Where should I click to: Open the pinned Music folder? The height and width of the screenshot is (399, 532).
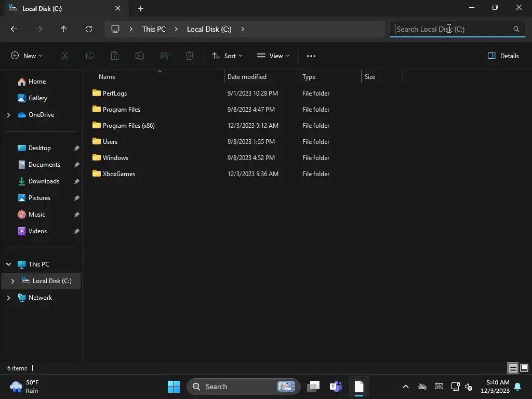37,215
